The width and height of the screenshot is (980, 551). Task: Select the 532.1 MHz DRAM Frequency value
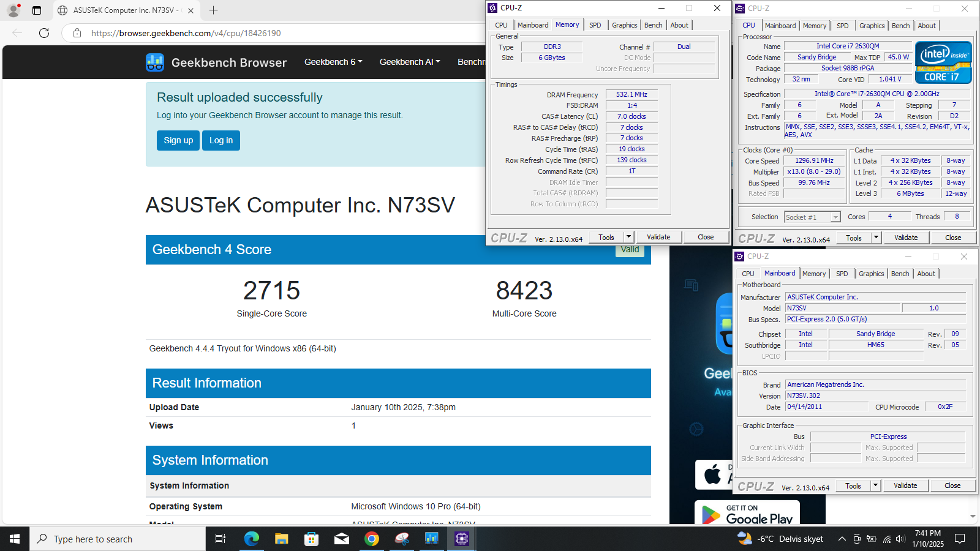click(x=631, y=94)
